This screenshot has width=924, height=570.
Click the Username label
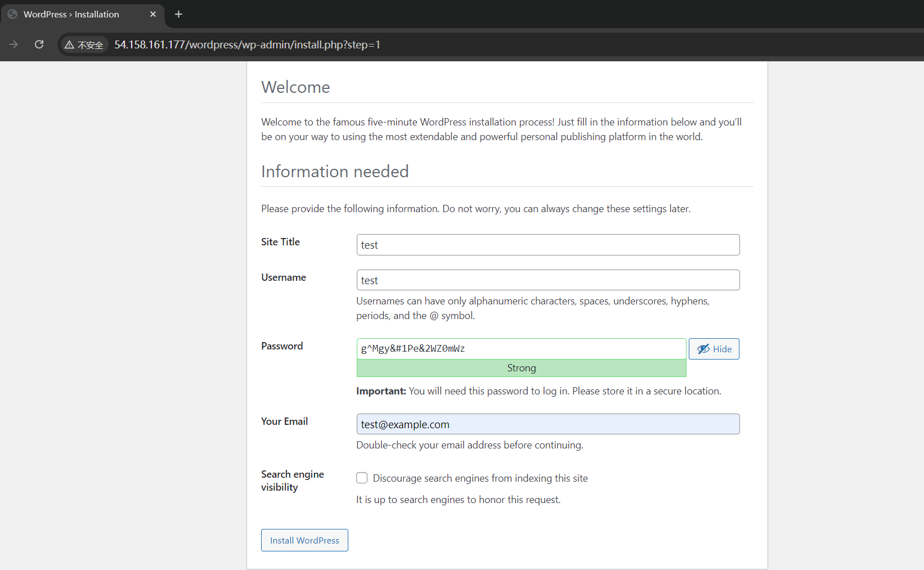point(284,277)
